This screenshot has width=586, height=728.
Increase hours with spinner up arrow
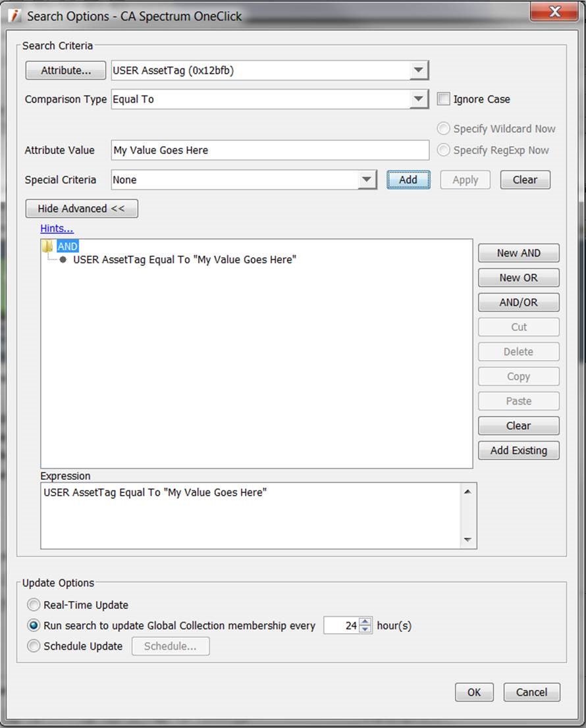(365, 621)
